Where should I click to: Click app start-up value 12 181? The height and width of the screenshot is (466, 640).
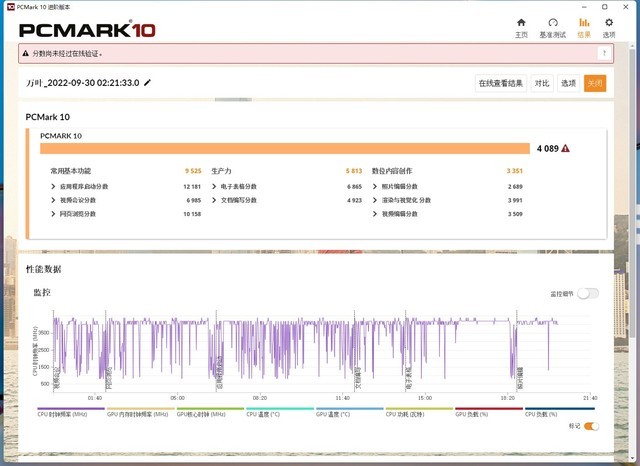[192, 186]
